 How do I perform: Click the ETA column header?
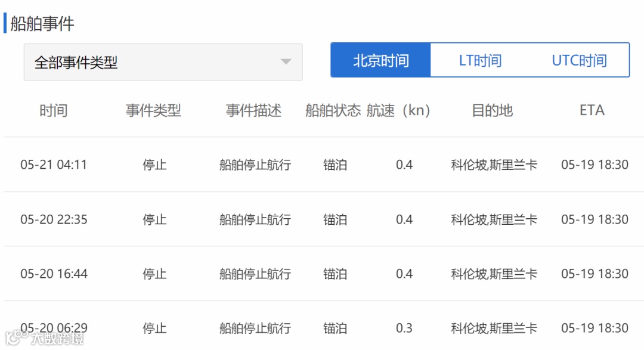click(x=592, y=110)
